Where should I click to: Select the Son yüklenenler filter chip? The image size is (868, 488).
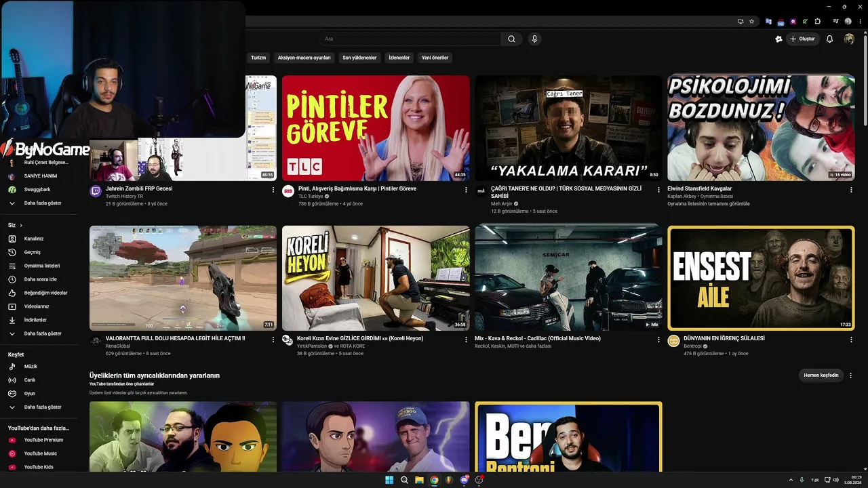pyautogui.click(x=359, y=58)
